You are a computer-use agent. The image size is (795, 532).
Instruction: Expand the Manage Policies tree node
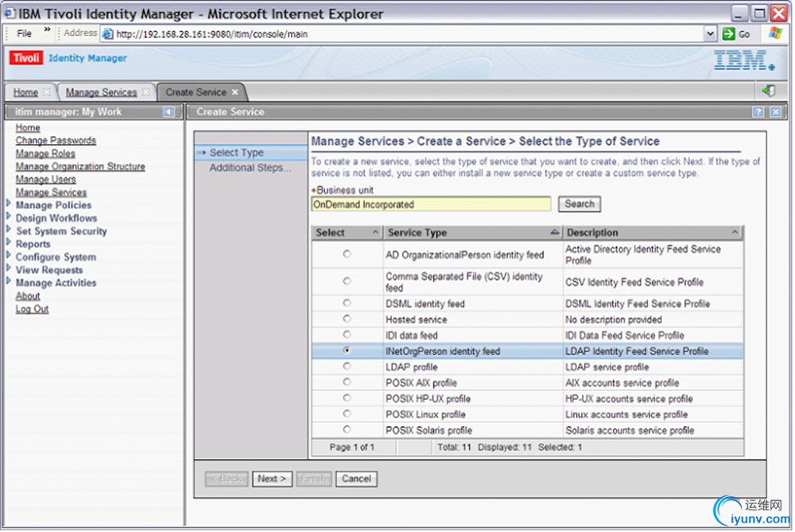point(10,205)
